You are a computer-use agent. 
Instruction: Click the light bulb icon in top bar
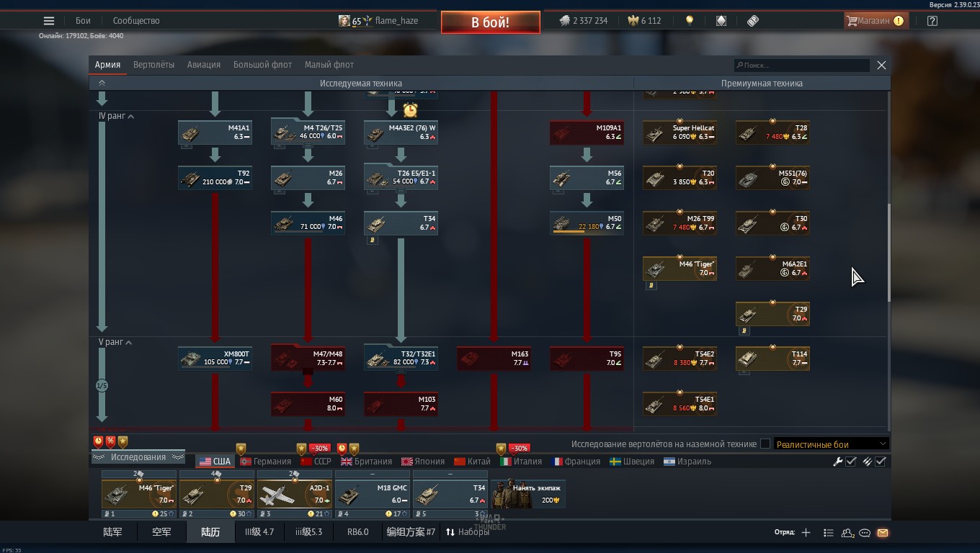[x=690, y=21]
